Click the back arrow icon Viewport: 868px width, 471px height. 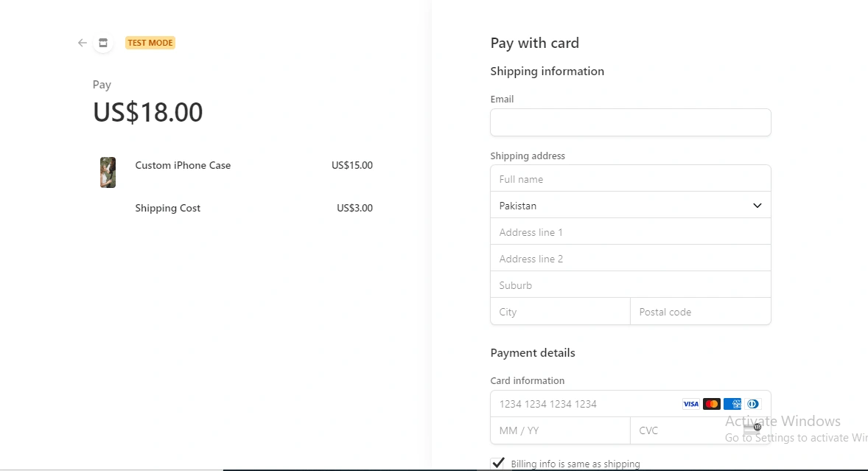pos(83,43)
